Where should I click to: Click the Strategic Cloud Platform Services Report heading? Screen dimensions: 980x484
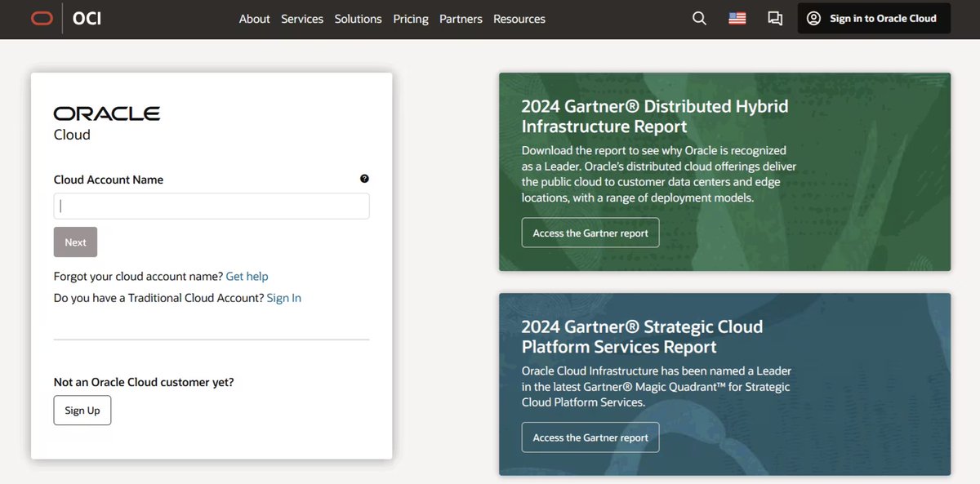(x=642, y=336)
